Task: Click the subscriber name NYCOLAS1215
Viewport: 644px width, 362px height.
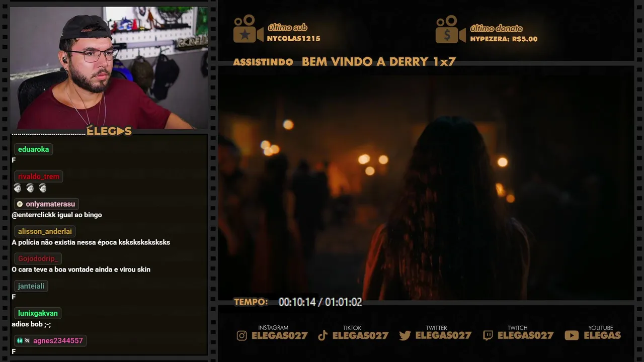Action: (x=293, y=39)
